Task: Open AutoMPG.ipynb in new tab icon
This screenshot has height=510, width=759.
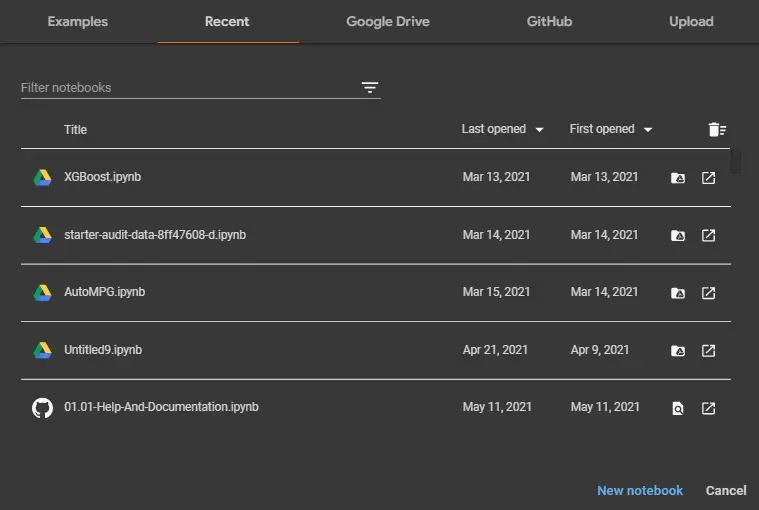Action: pos(708,293)
